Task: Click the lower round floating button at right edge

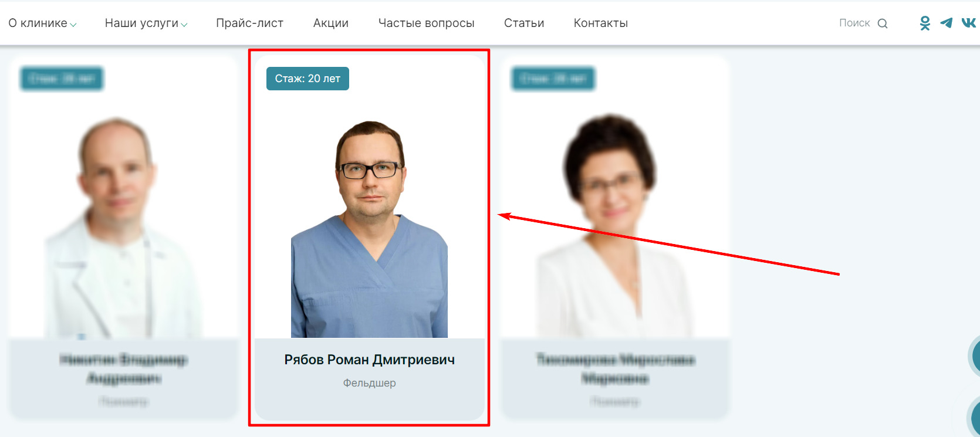Action: [x=974, y=418]
